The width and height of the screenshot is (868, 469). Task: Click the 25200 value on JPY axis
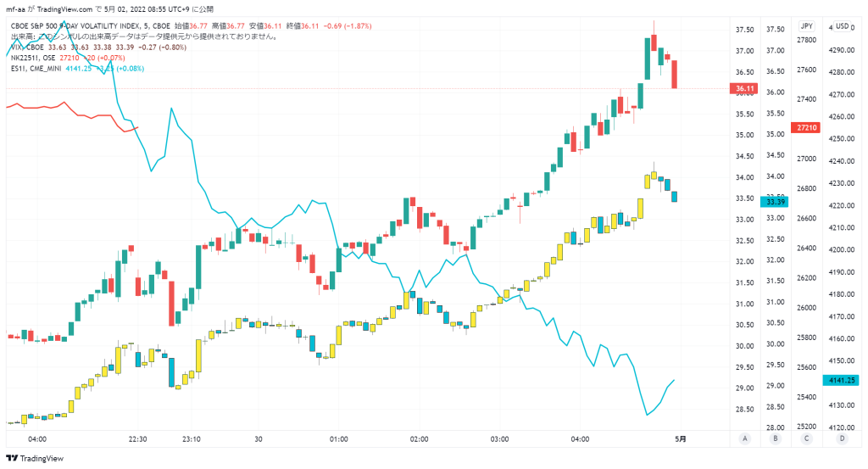[806, 427]
